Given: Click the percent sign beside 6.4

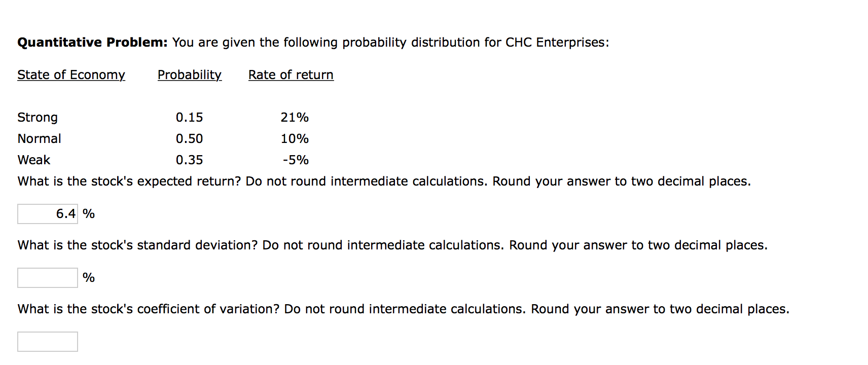Looking at the screenshot, I should click(89, 213).
